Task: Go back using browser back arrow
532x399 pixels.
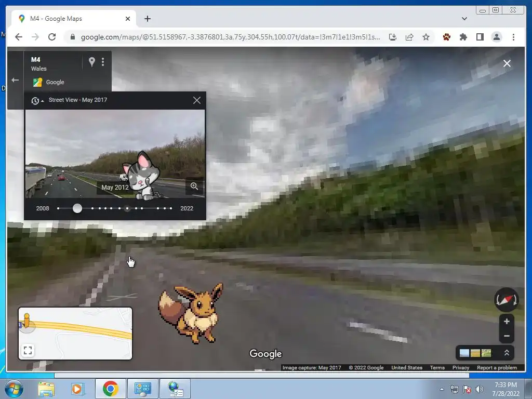Action: point(19,37)
